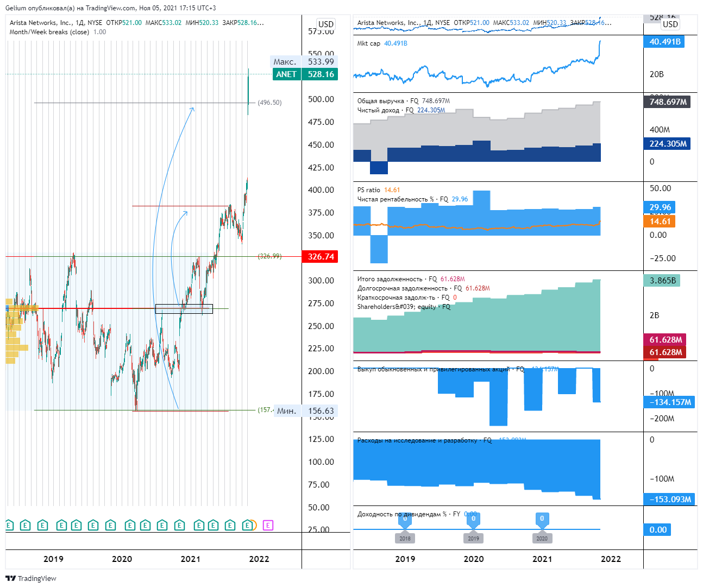Viewport: 703px width, 588px height.
Task: Click the gray 2019 dividend year tag
Action: click(x=473, y=538)
